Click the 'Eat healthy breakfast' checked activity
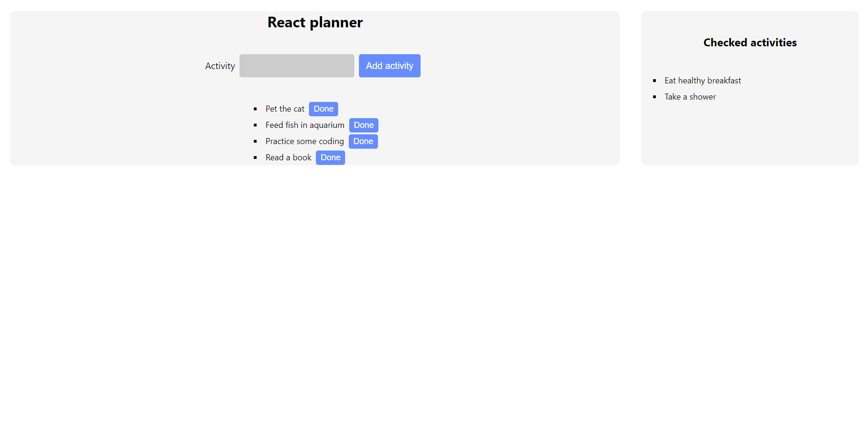This screenshot has height=447, width=868. tap(702, 80)
